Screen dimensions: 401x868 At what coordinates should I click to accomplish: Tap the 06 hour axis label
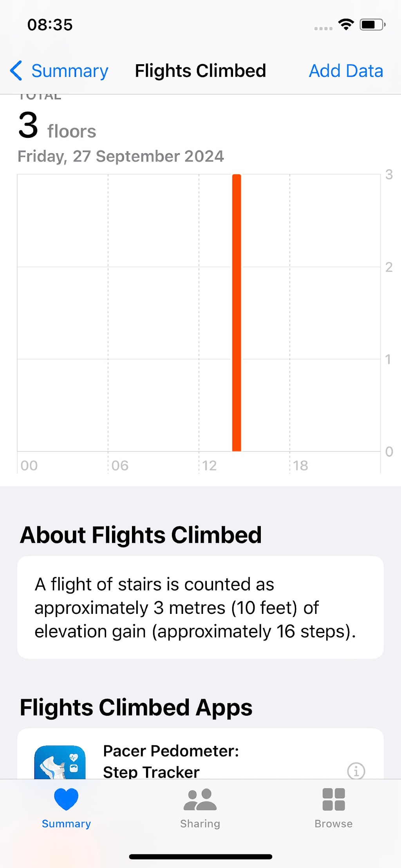click(x=120, y=466)
